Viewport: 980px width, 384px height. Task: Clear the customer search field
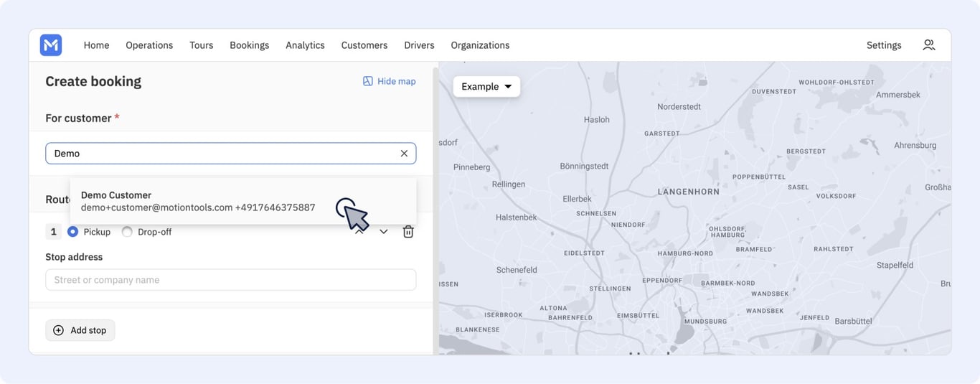pos(404,154)
